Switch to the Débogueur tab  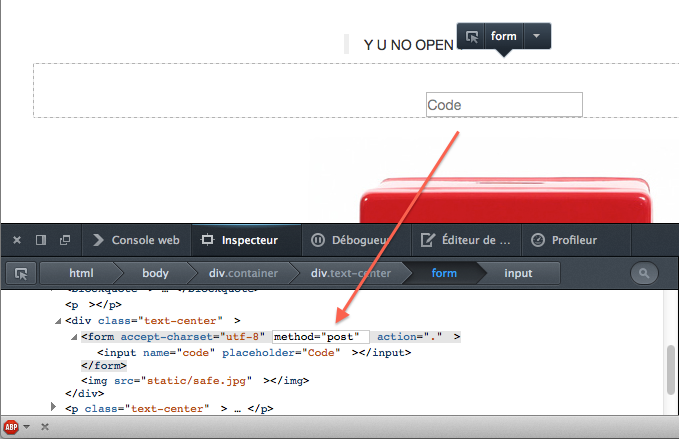(356, 240)
